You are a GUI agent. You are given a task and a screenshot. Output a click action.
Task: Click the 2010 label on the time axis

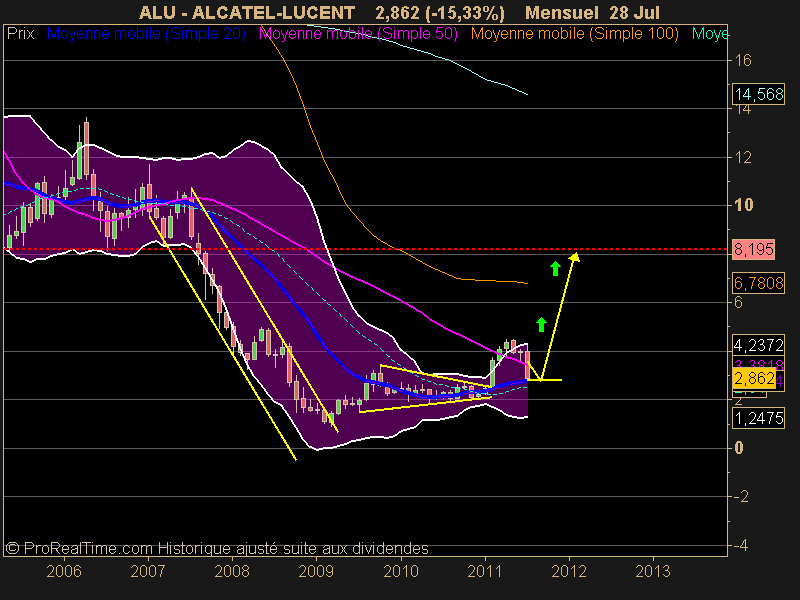[x=401, y=571]
